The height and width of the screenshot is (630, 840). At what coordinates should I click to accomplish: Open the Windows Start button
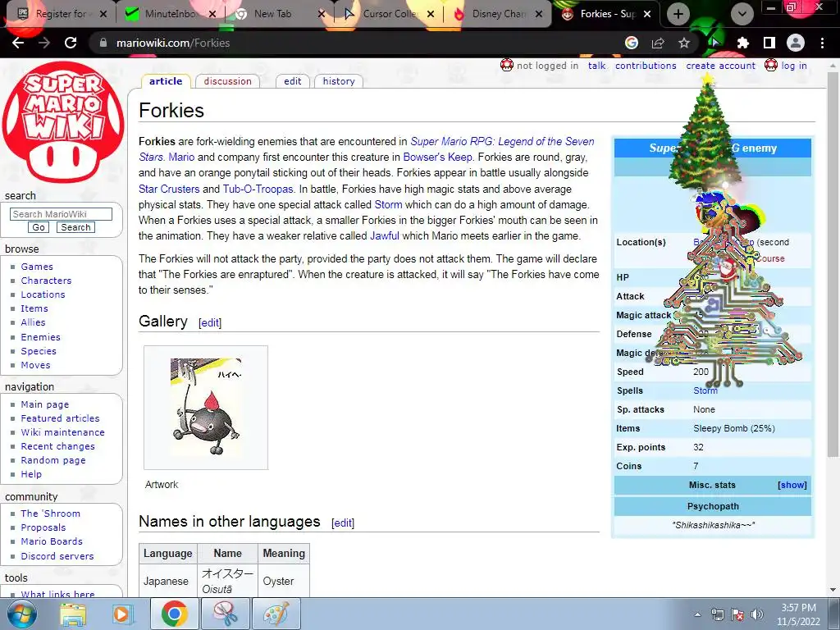coord(22,614)
